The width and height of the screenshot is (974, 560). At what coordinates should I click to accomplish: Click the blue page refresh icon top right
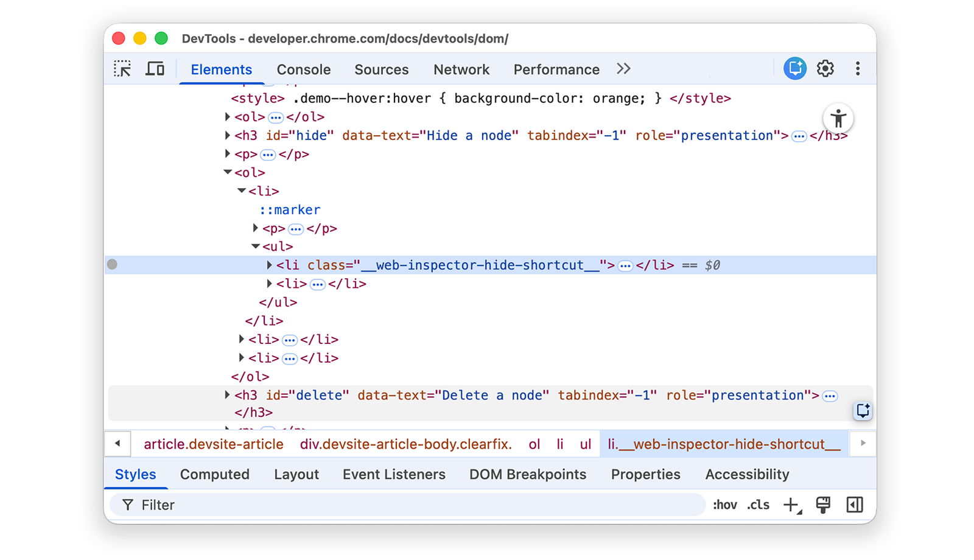click(794, 68)
